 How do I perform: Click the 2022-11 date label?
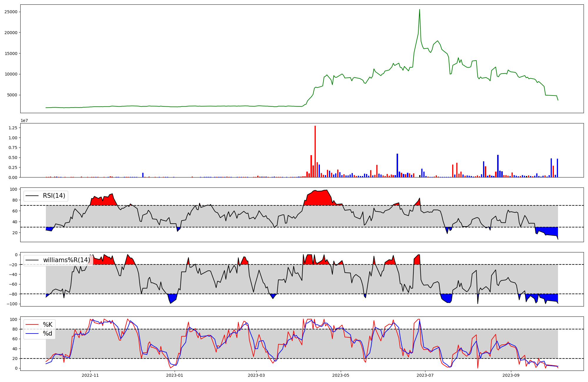click(90, 375)
